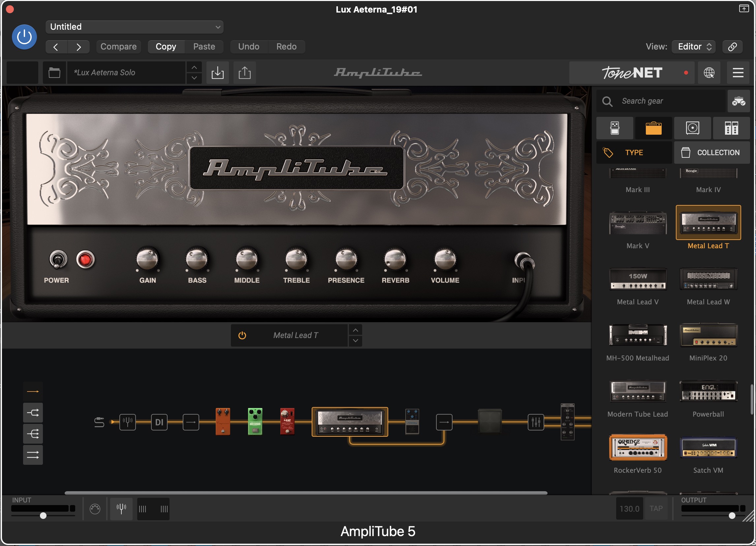Viewport: 756px width, 546px height.
Task: Select the dual parallel routing icon
Action: pyautogui.click(x=33, y=455)
